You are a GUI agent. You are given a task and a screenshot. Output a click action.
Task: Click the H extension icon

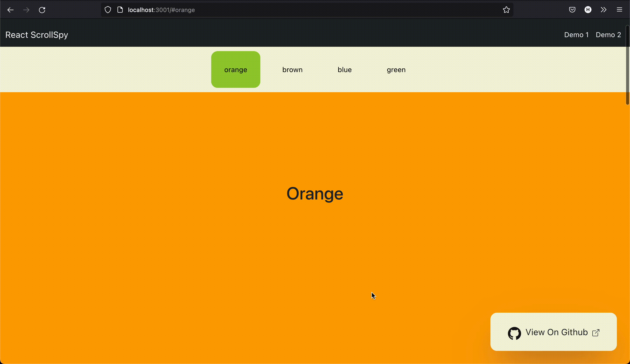point(588,10)
